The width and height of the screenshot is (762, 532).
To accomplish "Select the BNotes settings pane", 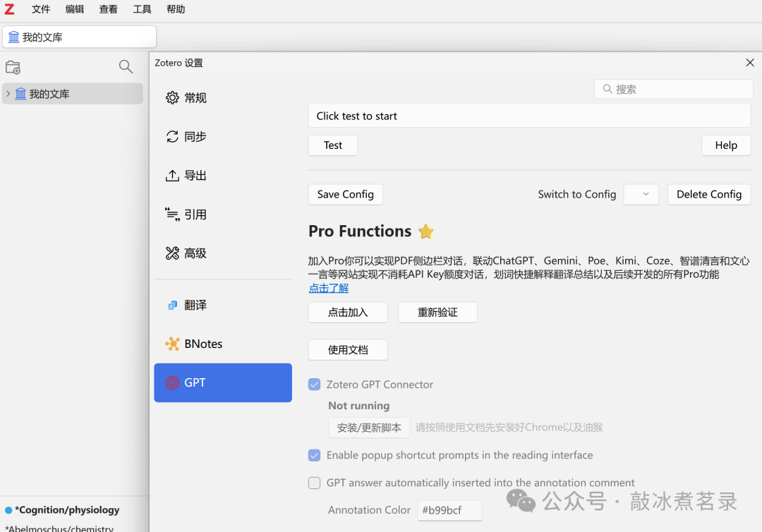I will (x=223, y=344).
